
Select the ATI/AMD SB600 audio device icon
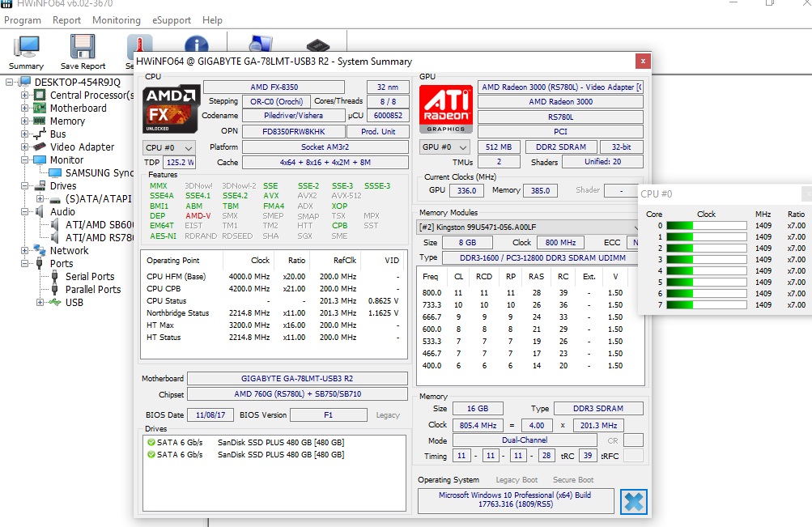coord(55,225)
